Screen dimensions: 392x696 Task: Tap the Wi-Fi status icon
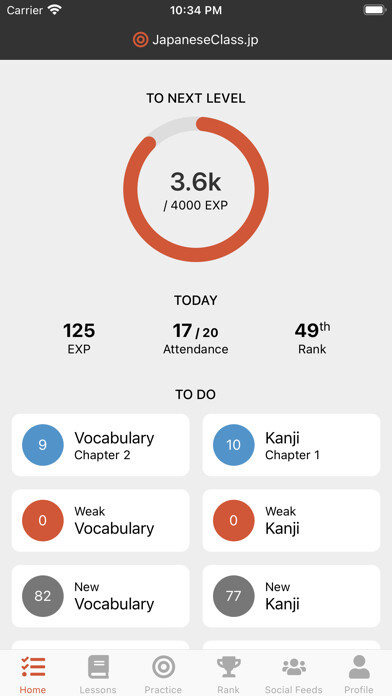(x=55, y=10)
